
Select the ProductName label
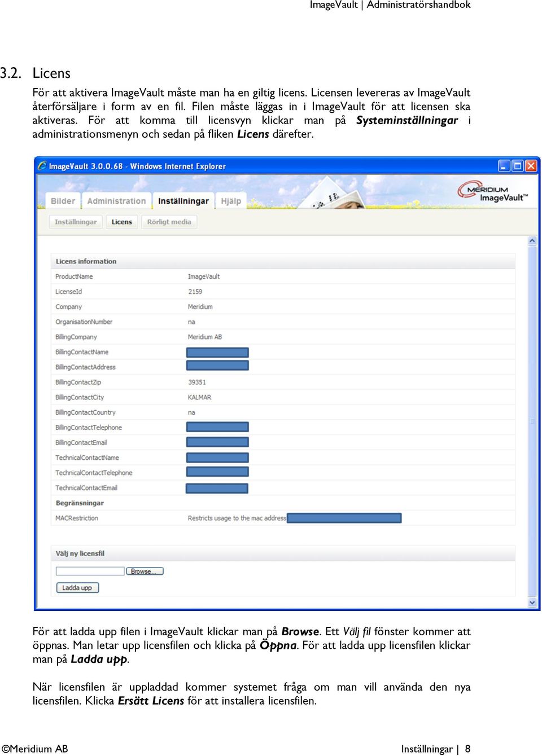click(x=74, y=276)
